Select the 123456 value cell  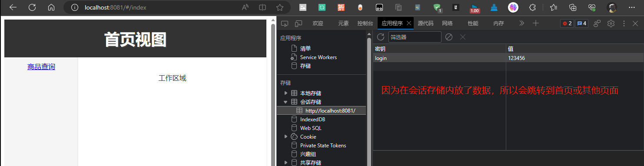pos(575,58)
